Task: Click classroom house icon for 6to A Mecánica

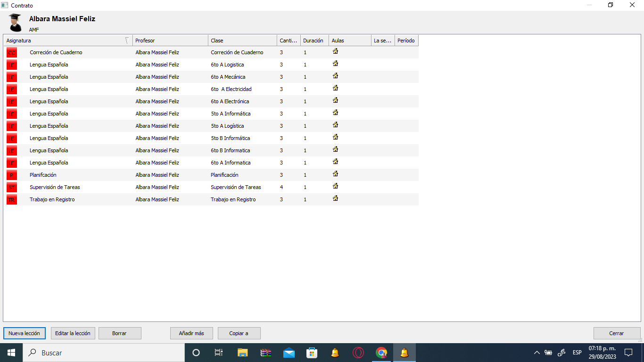Action: [x=336, y=76]
